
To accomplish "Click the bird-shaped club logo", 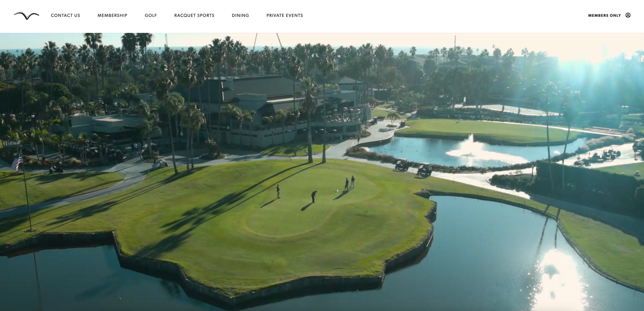I will click(x=26, y=15).
